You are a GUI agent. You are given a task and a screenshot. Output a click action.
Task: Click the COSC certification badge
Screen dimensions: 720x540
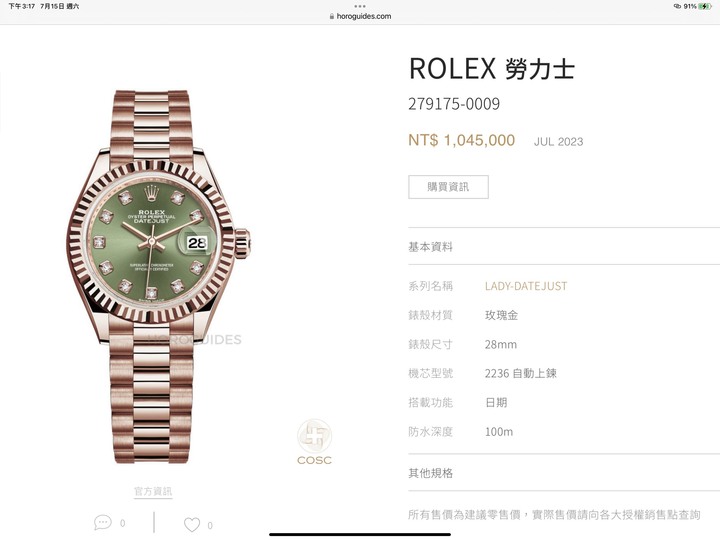point(314,442)
